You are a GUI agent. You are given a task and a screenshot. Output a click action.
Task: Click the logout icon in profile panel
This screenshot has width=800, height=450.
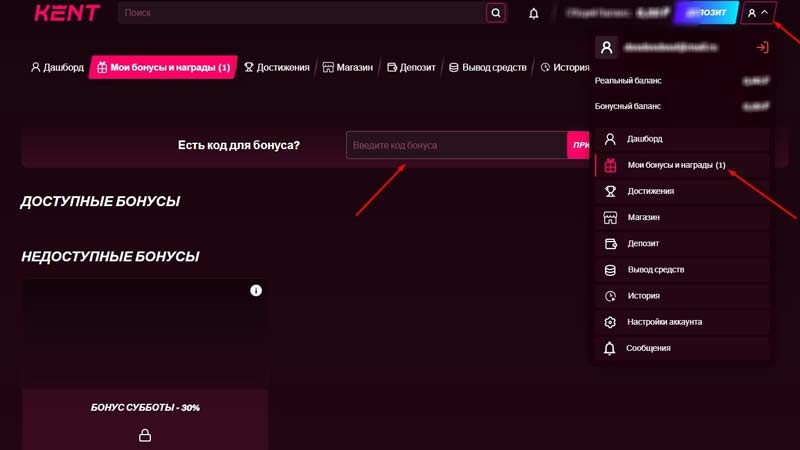(762, 47)
